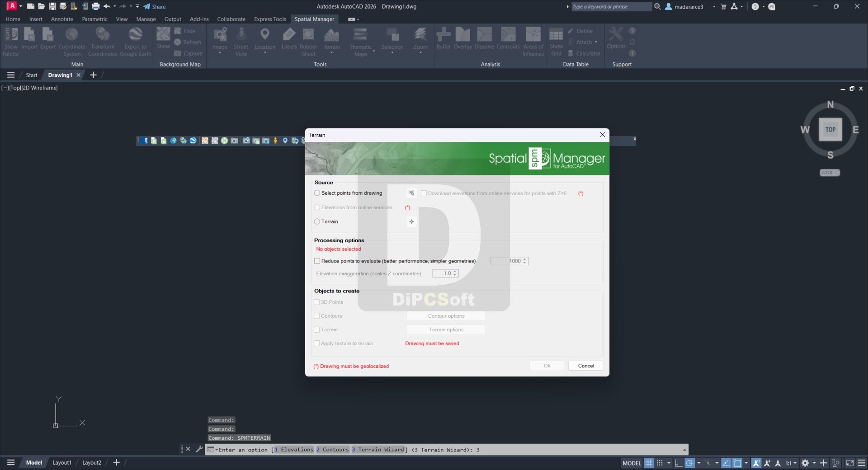868x470 pixels.
Task: Select 'Select points from drawing' radio button
Action: 317,193
